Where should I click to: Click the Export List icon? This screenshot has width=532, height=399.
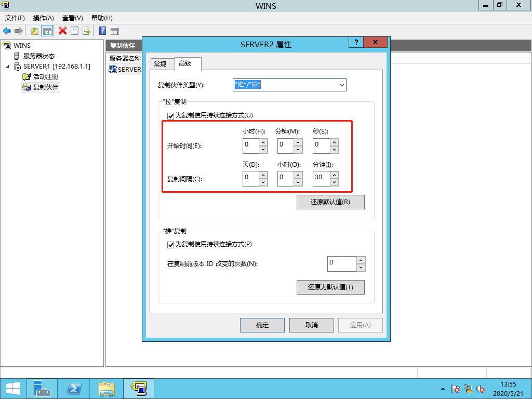87,31
